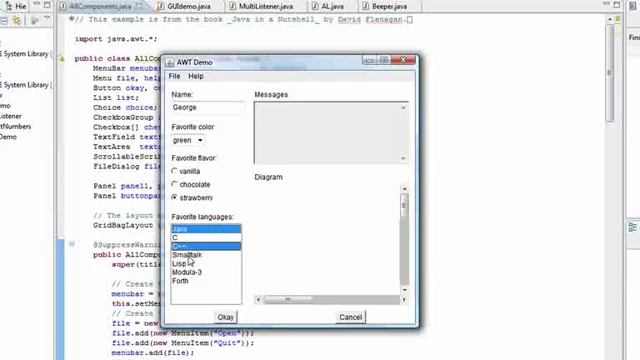The height and width of the screenshot is (360, 640).
Task: Select the strawberry radio button
Action: coord(174,198)
